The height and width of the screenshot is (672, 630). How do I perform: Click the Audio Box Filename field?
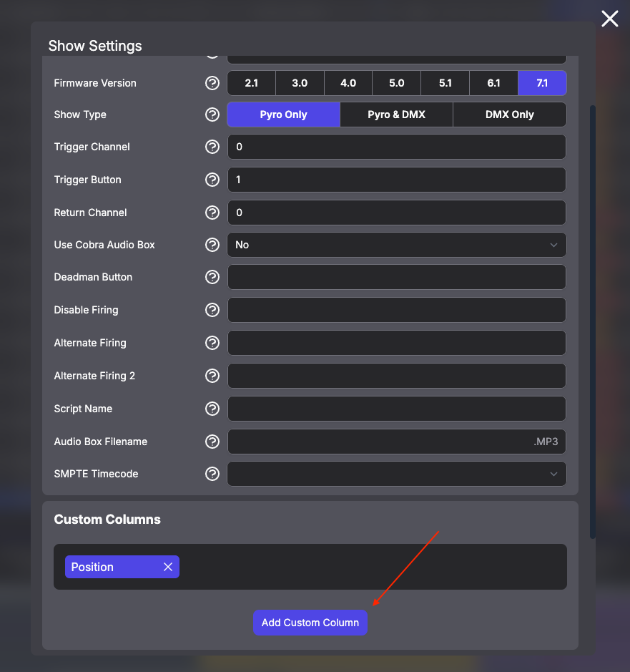point(397,442)
